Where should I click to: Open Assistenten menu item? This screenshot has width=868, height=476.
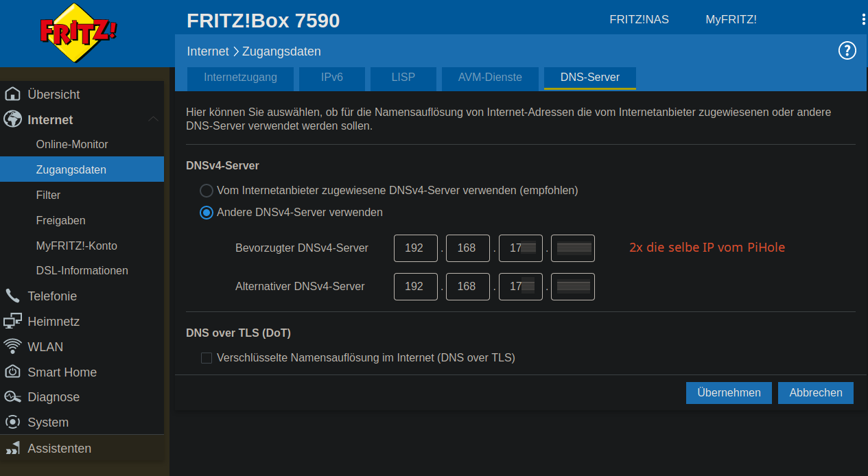59,448
